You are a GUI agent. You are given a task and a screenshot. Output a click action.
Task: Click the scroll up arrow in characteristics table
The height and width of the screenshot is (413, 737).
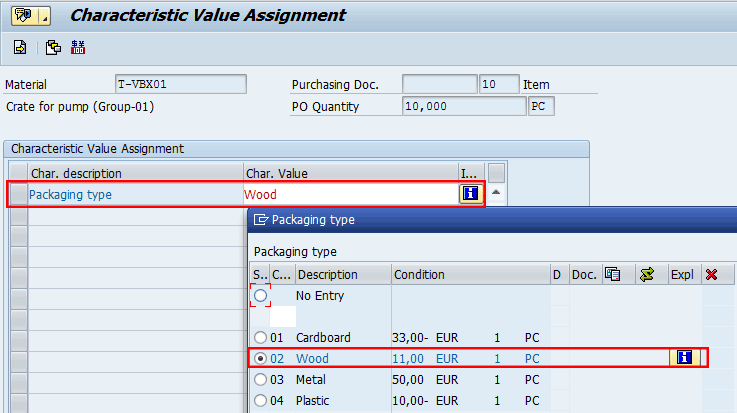point(496,193)
